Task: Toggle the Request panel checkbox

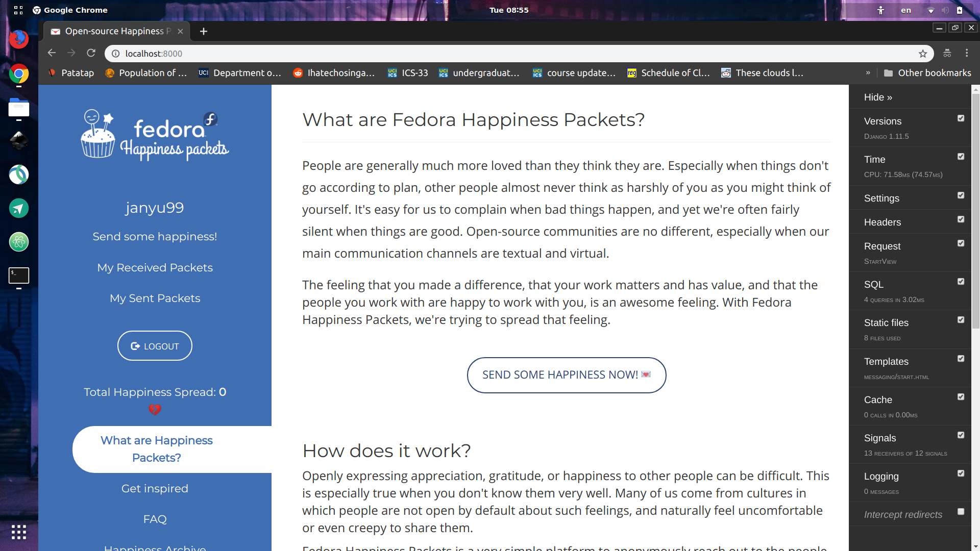Action: click(x=961, y=243)
